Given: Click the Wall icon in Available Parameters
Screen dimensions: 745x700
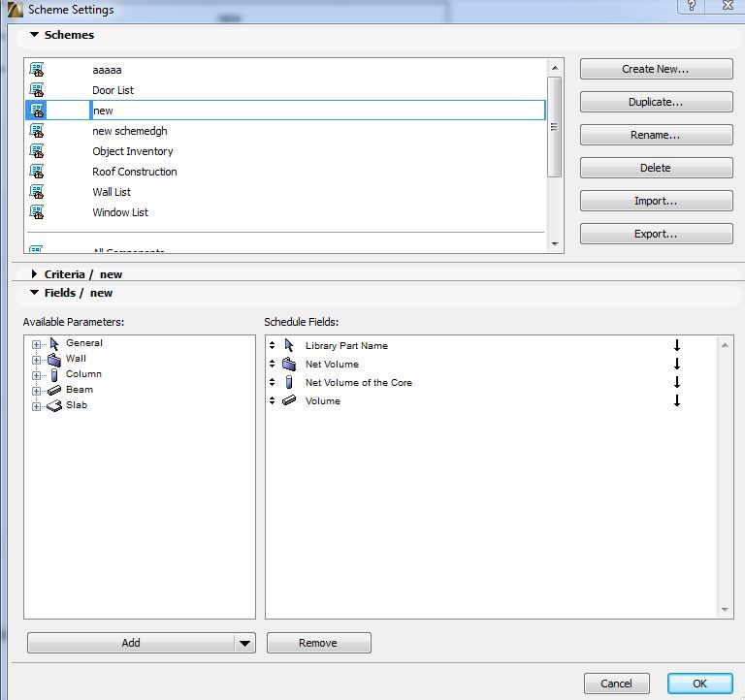Looking at the screenshot, I should click(54, 360).
